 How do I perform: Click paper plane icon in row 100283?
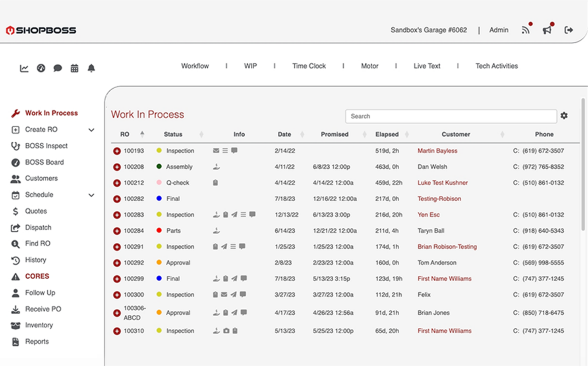(234, 214)
